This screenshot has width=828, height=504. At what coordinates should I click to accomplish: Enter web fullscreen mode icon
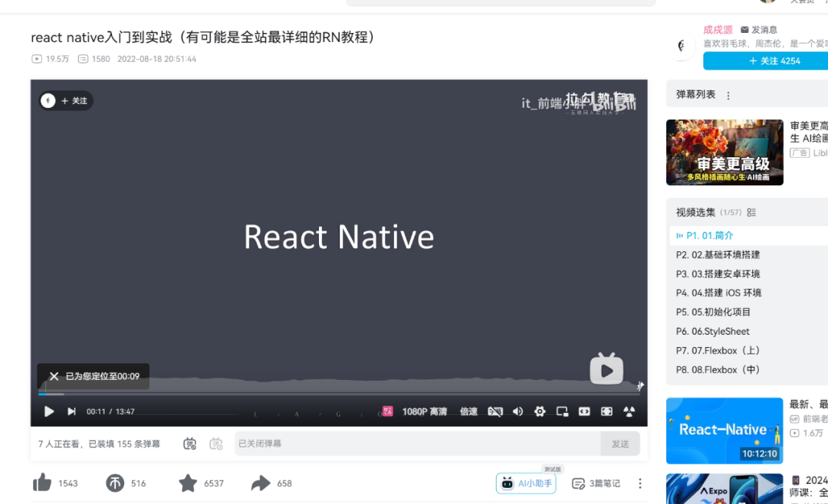(606, 411)
